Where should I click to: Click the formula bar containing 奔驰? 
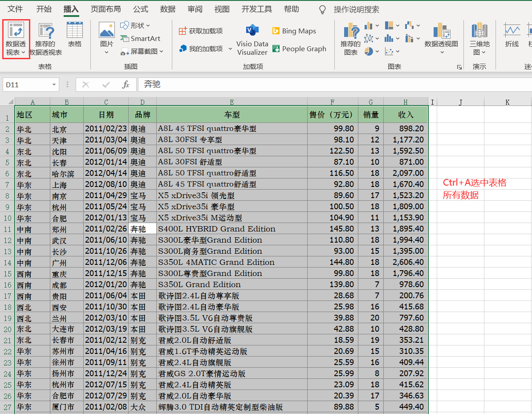tap(334, 85)
